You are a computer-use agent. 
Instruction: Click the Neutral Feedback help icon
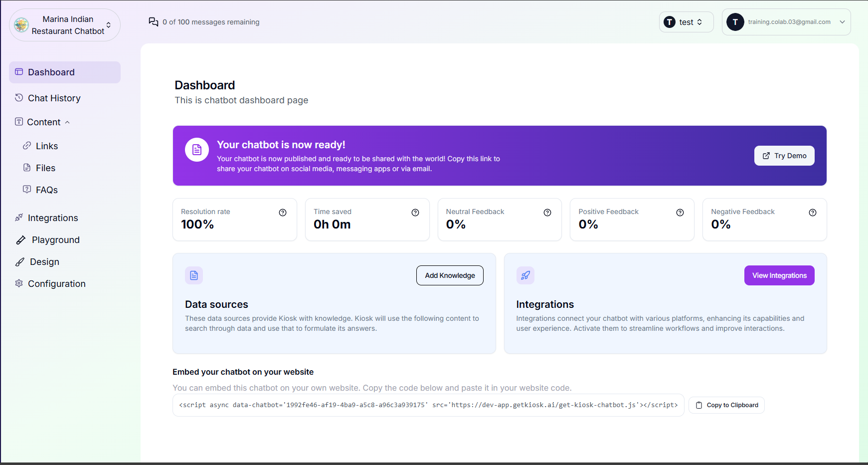pyautogui.click(x=547, y=213)
